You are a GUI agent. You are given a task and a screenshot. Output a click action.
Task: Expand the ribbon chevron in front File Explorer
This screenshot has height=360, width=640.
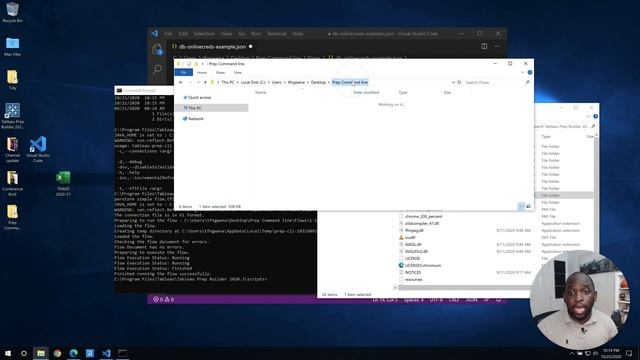coord(522,73)
